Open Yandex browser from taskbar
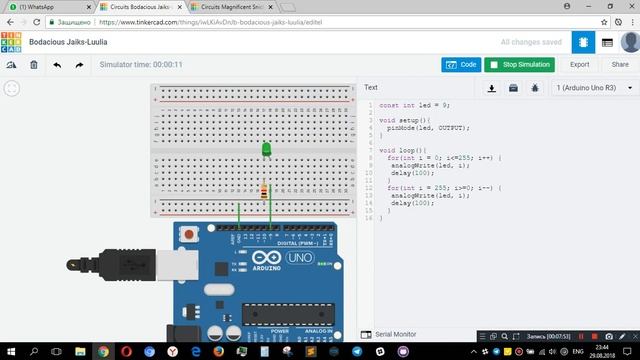The image size is (640, 360). 172,351
